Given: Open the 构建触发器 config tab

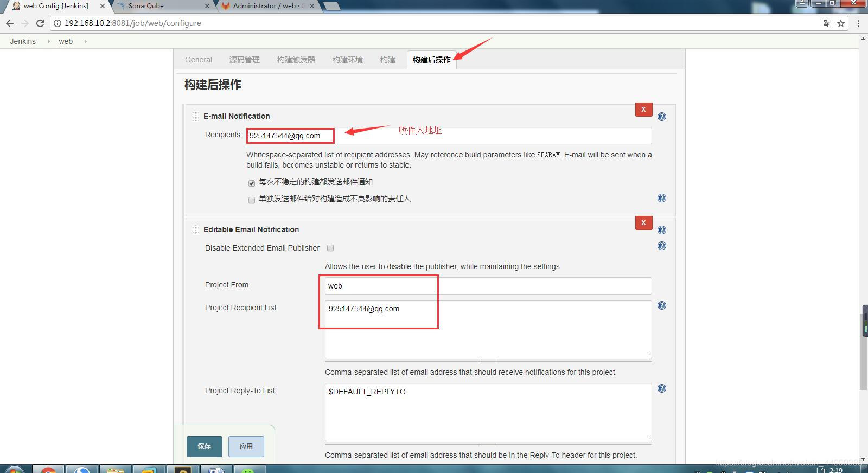Looking at the screenshot, I should [296, 60].
